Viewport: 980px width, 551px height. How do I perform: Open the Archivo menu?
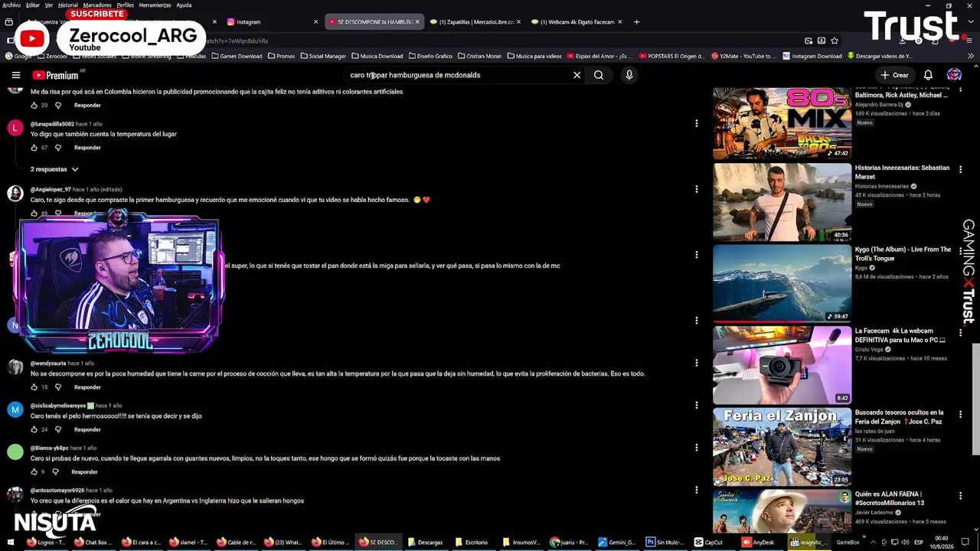tap(11, 5)
